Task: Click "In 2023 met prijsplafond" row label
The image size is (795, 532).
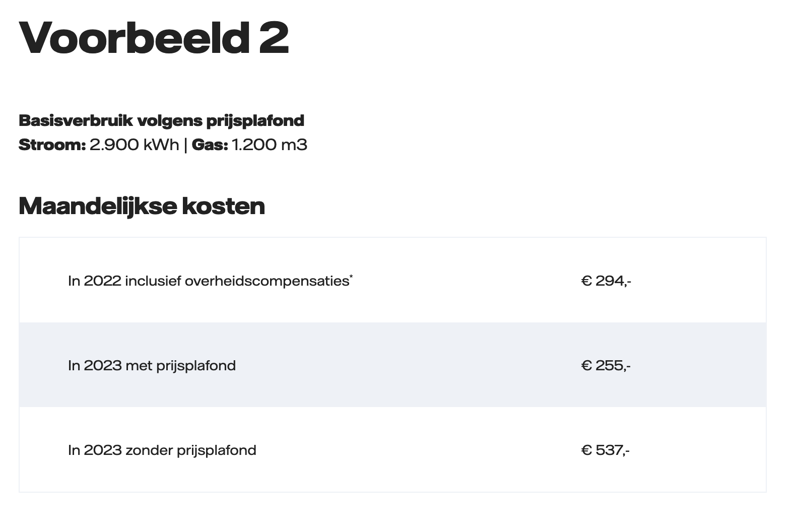Action: 152,365
